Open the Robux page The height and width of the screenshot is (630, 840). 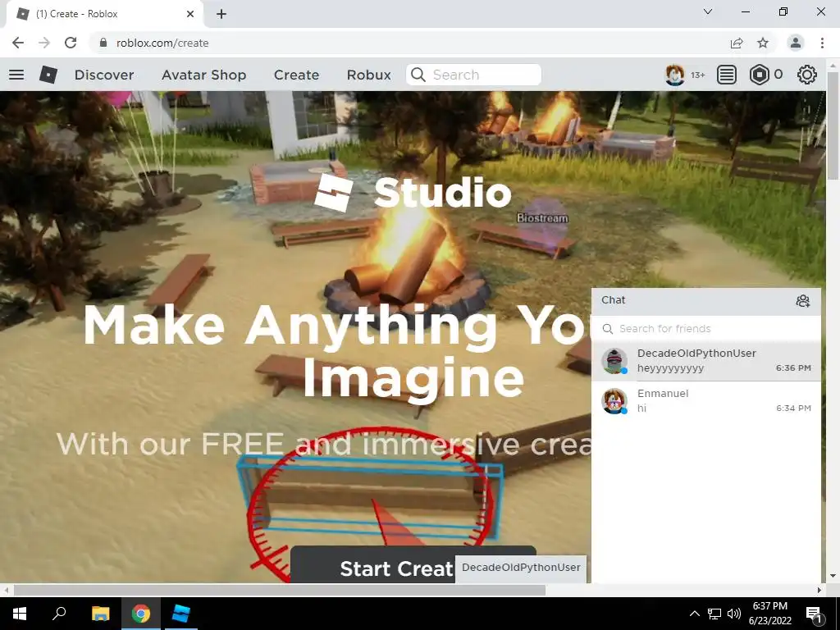[368, 75]
